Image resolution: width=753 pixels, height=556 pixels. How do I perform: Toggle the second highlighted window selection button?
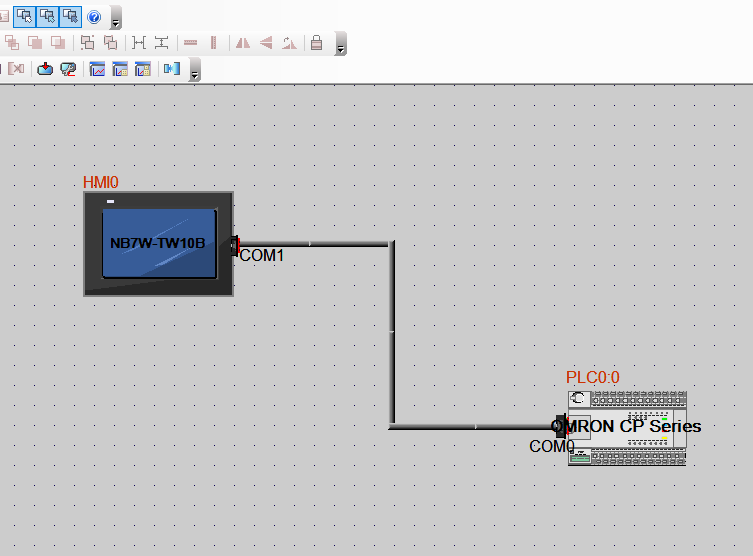(46, 17)
